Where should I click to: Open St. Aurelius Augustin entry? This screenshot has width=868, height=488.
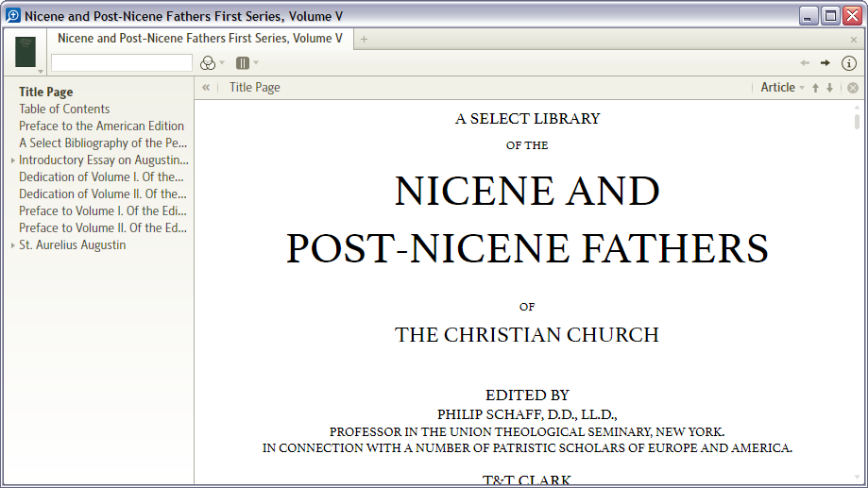click(x=73, y=245)
